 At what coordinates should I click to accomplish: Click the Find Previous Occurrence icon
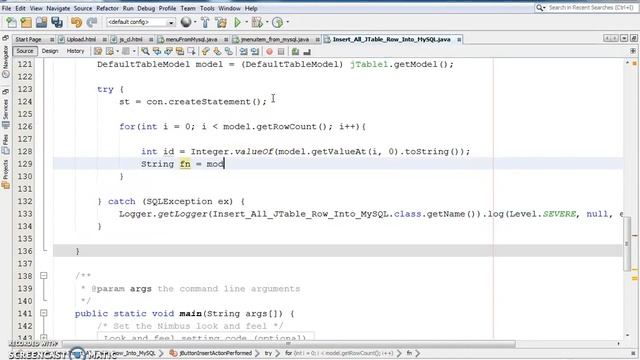[157, 51]
